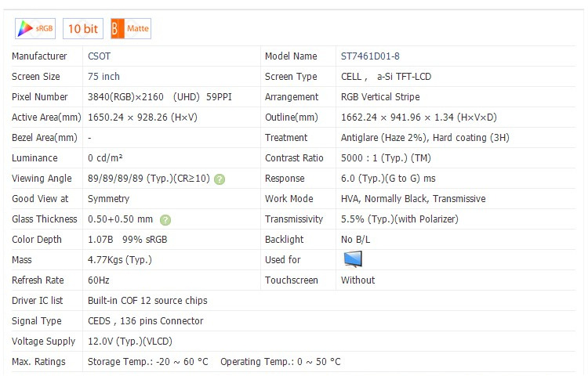588x376 pixels.
Task: Select the 4.77Kgs (Typ.) mass value
Action: tap(120, 260)
